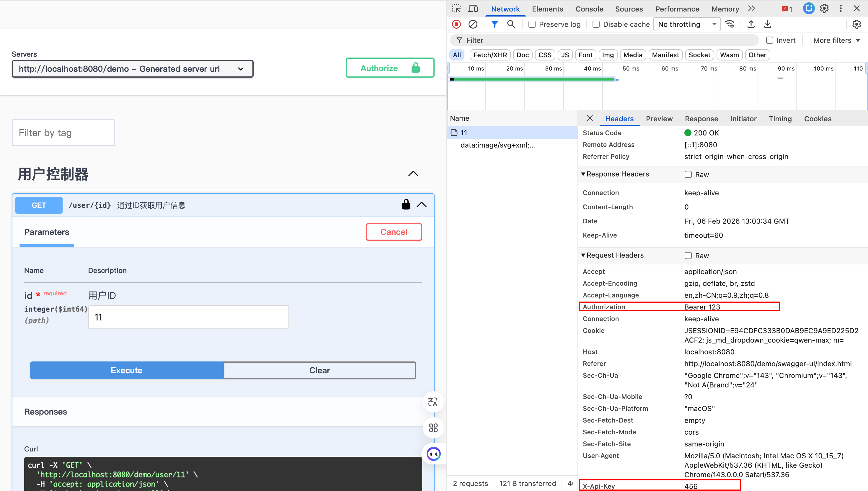The height and width of the screenshot is (491, 868).
Task: Open Network panel settings gear
Action: point(856,24)
